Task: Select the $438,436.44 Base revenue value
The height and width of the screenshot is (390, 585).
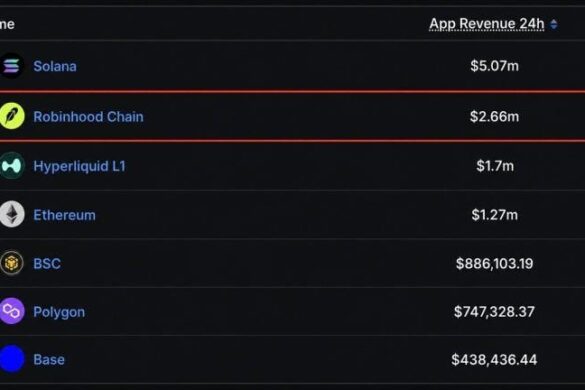Action: [x=494, y=360]
